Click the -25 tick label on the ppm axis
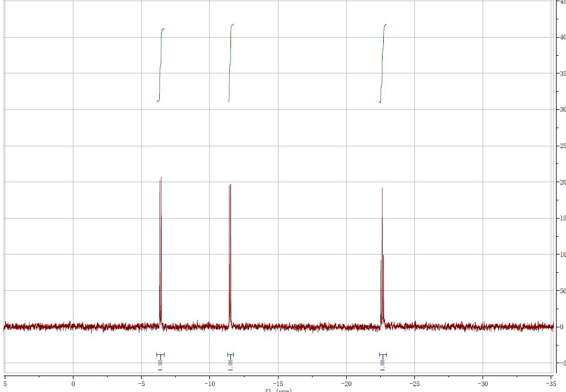 [x=414, y=384]
